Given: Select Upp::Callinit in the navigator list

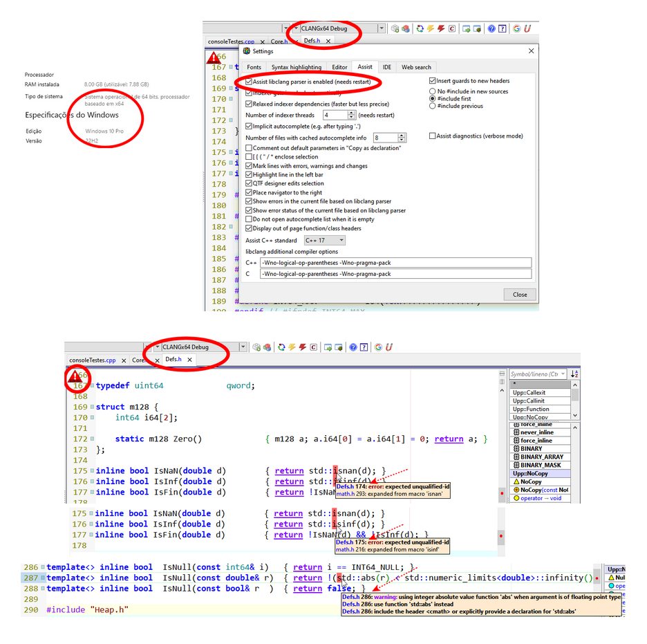Looking at the screenshot, I should [x=529, y=401].
